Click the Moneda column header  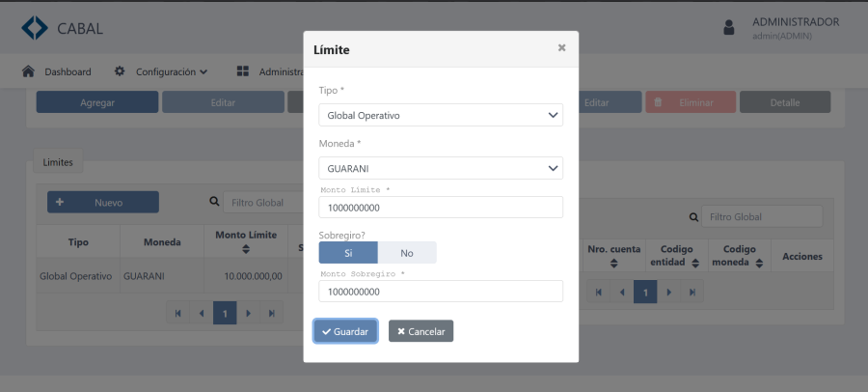[162, 241]
